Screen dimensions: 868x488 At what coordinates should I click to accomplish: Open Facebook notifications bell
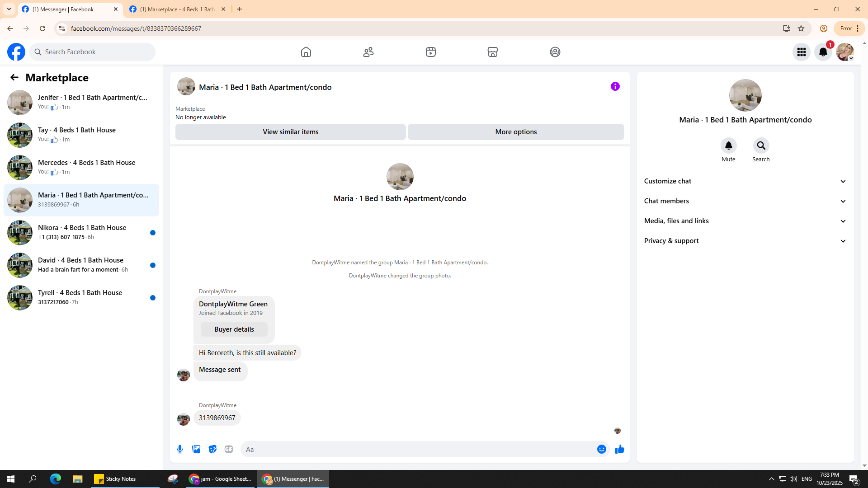(x=823, y=52)
